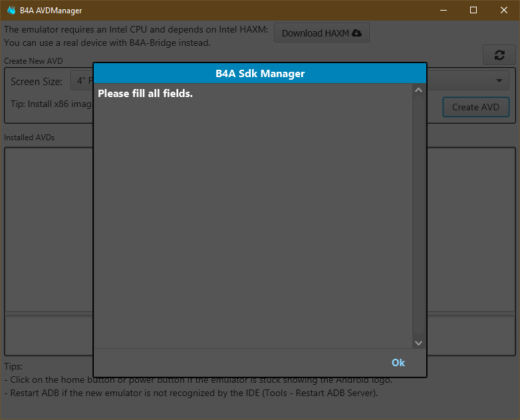The height and width of the screenshot is (420, 520).
Task: Click the Create AVD button
Action: point(475,107)
